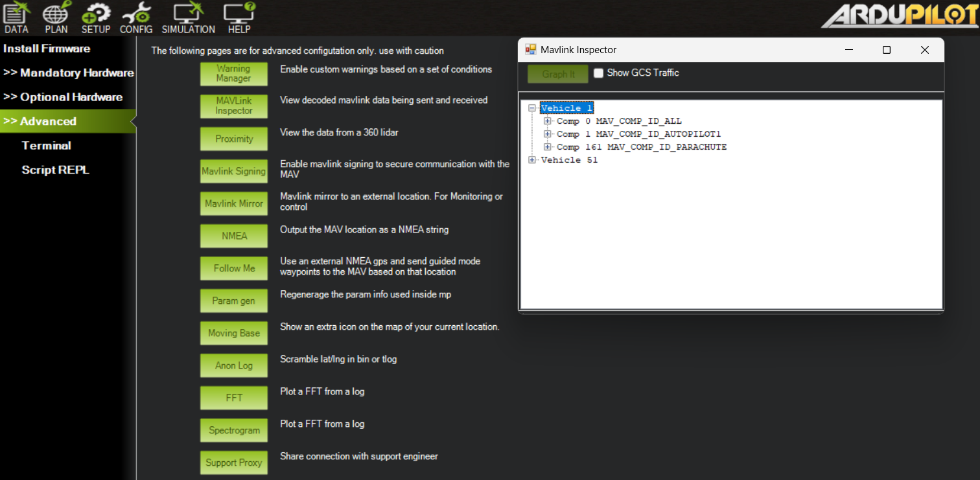Click the Anon Log button
Viewport: 980px width, 480px height.
tap(233, 365)
